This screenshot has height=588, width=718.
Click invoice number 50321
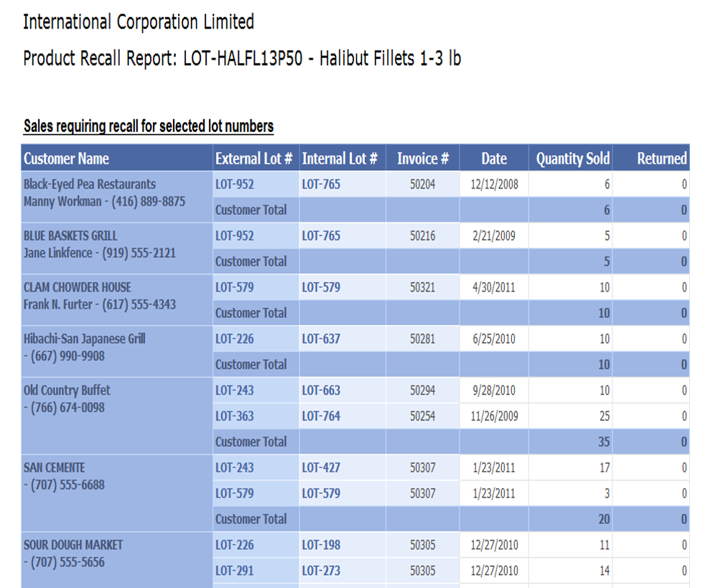click(423, 288)
